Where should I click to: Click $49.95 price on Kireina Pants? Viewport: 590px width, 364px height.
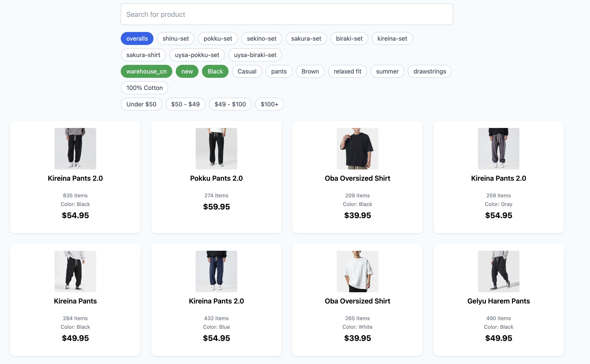coord(75,338)
